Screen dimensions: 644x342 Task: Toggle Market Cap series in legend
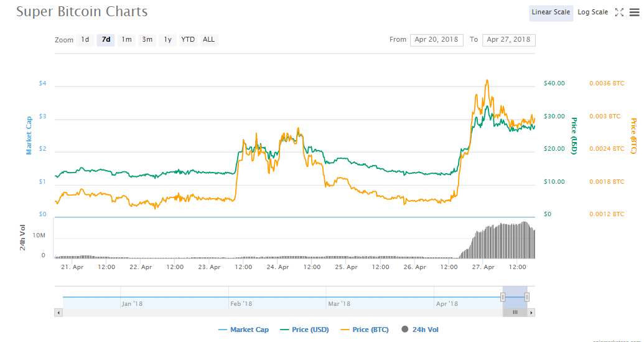point(244,330)
